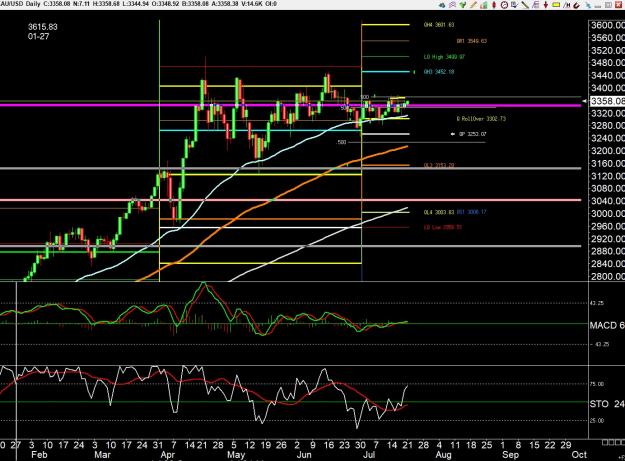The width and height of the screenshot is (625, 461).
Task: Click the 3615.83 value in the corner
Action: [x=43, y=27]
